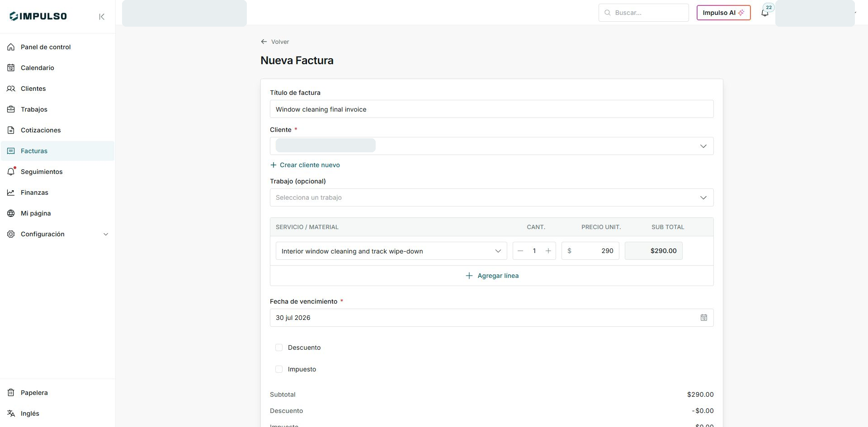Enable the Descuento checkbox
Viewport: 868px width, 427px height.
click(x=279, y=347)
